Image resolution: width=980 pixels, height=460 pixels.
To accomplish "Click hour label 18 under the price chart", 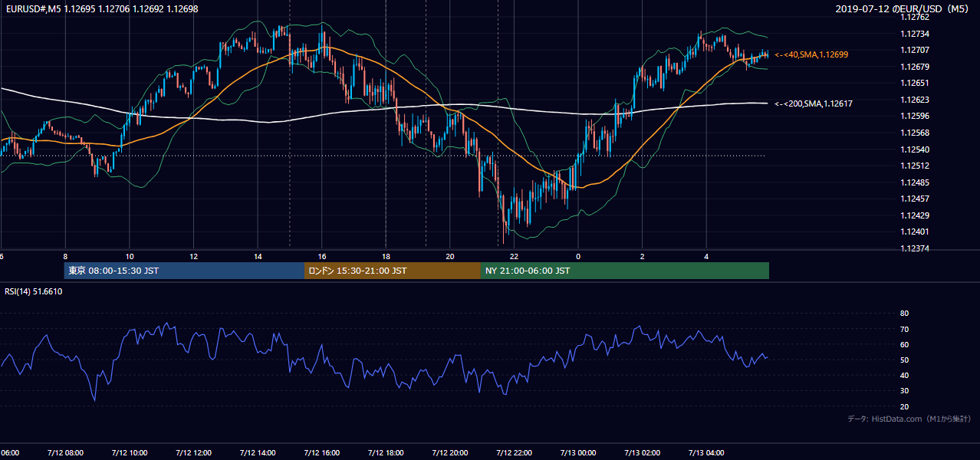I will point(386,257).
